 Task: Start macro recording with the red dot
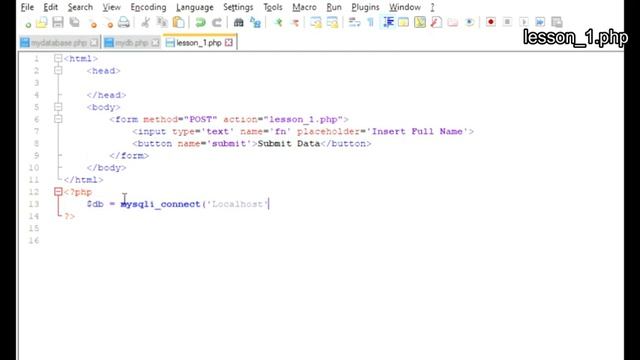pos(491,22)
